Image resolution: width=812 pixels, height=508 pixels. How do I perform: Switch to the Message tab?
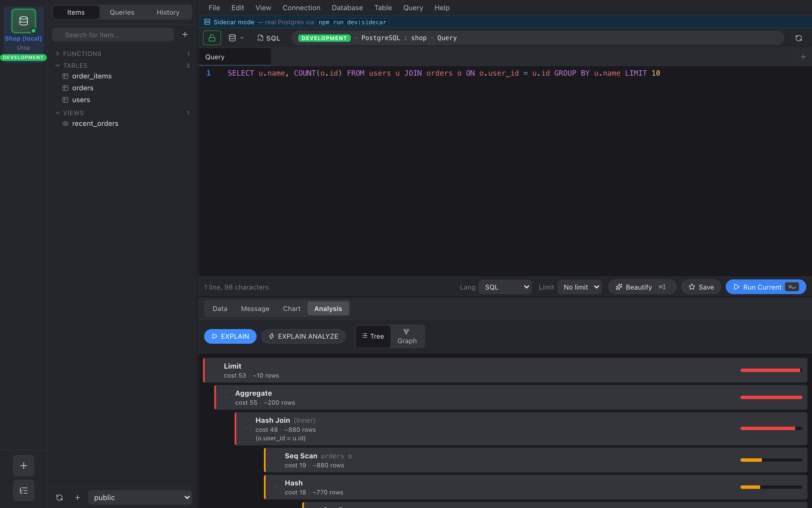pos(255,309)
